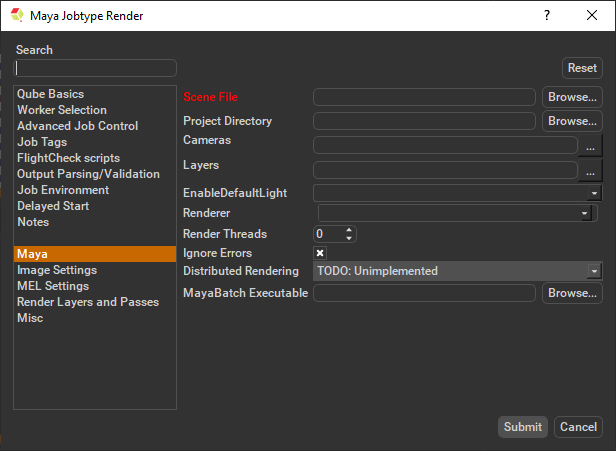This screenshot has width=616, height=451.
Task: Open the Cameras picker ellipsis button
Action: click(x=590, y=145)
